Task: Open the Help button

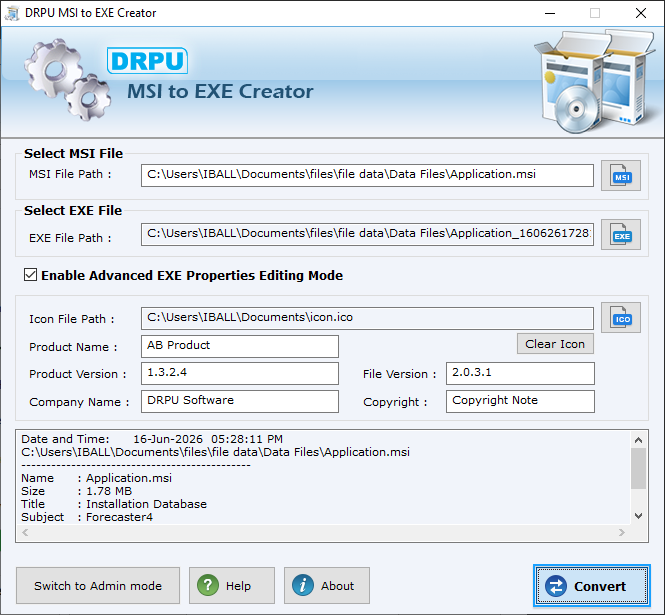Action: click(232, 585)
